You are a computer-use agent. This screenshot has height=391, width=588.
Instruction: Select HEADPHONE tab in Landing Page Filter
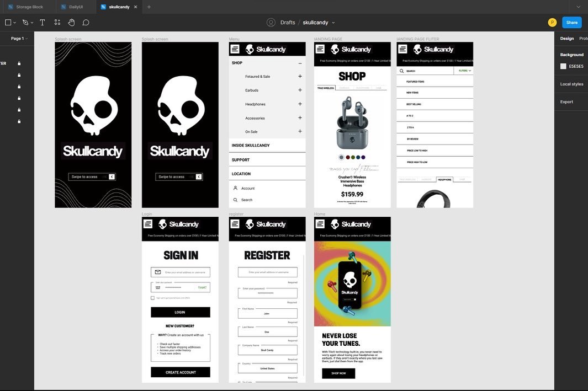pyautogui.click(x=444, y=179)
